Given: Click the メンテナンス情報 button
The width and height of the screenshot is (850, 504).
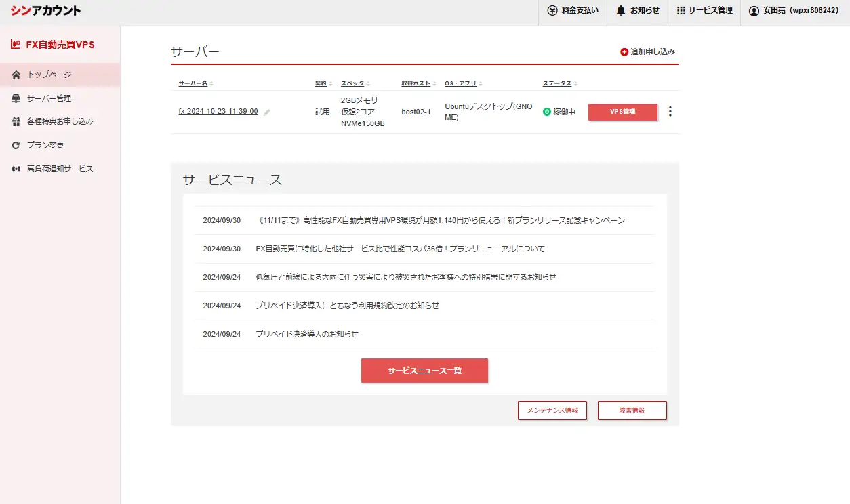Looking at the screenshot, I should click(552, 411).
